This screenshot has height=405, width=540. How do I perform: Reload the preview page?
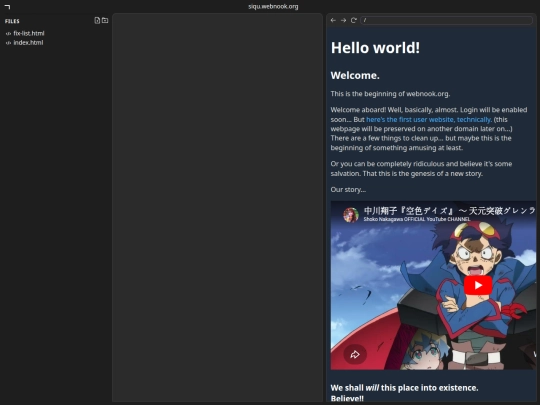coord(354,20)
